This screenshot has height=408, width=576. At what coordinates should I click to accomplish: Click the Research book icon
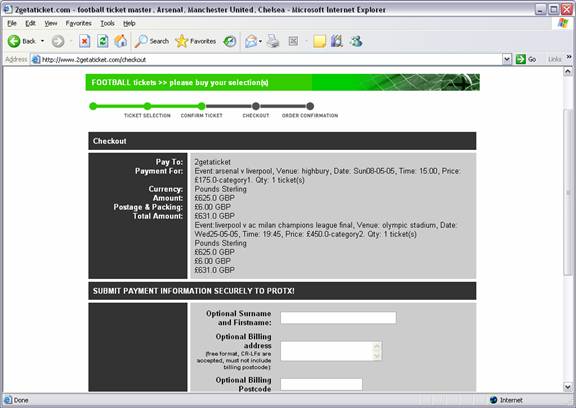pos(336,41)
